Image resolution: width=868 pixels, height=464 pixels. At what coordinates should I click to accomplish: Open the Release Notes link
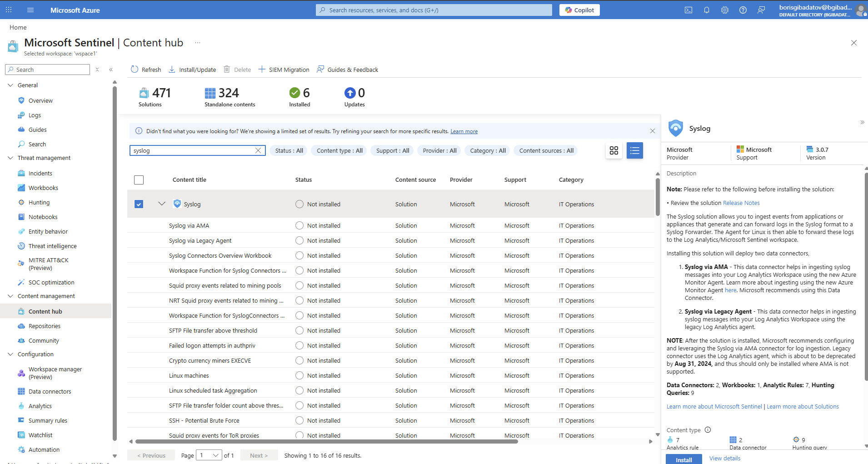pos(741,203)
